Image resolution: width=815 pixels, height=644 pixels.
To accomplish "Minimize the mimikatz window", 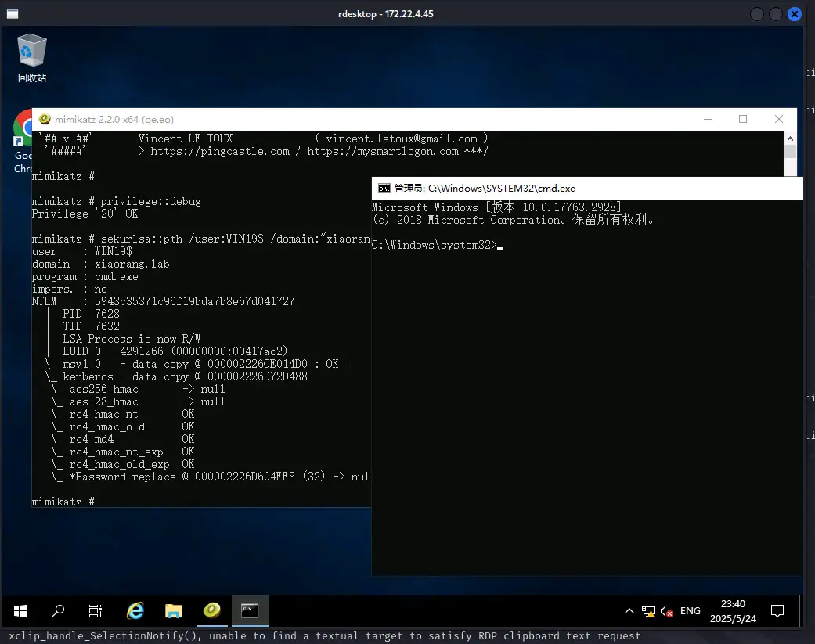I will [x=708, y=119].
